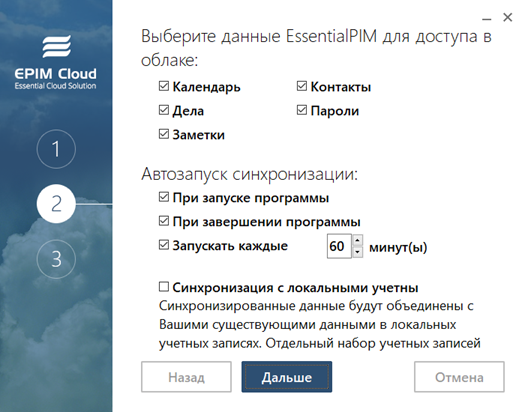The height and width of the screenshot is (412, 525).
Task: Decrease the minutes interval with down arrow
Action: (x=357, y=252)
